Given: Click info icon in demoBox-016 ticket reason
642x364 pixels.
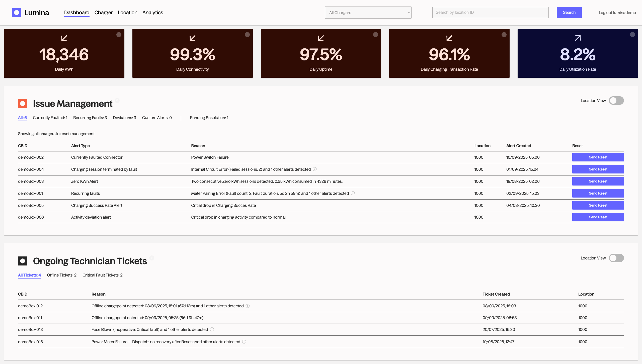Looking at the screenshot, I should pos(244,342).
